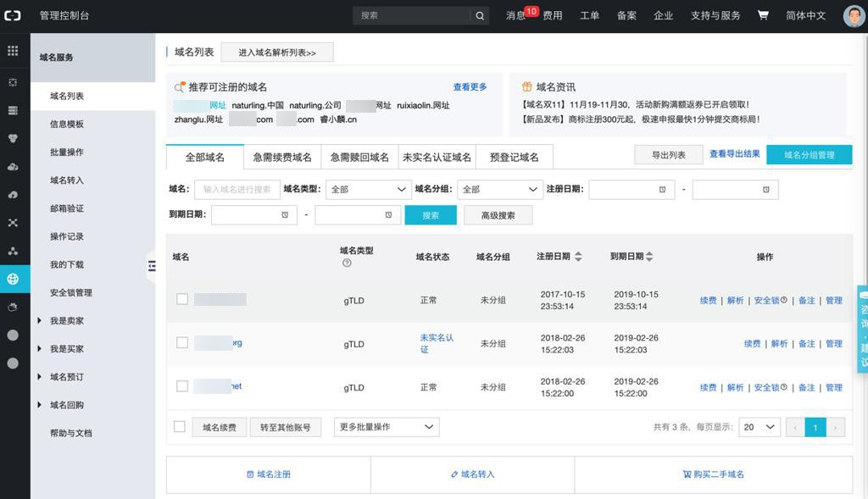Image resolution: width=868 pixels, height=499 pixels.
Task: Open the 域名类型 dropdown
Action: (x=369, y=190)
